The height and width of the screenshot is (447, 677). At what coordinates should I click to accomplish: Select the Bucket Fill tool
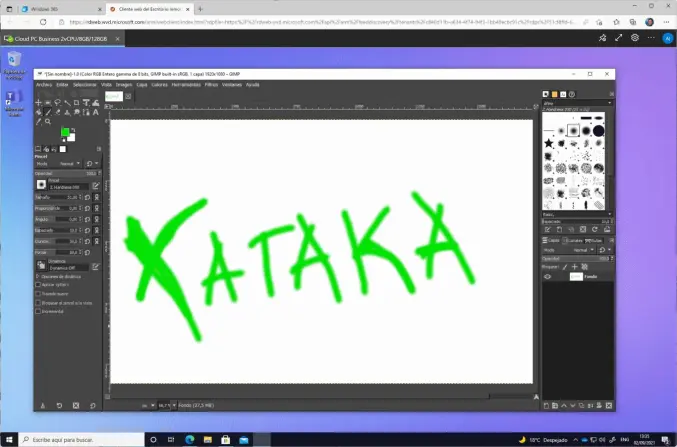click(x=38, y=112)
